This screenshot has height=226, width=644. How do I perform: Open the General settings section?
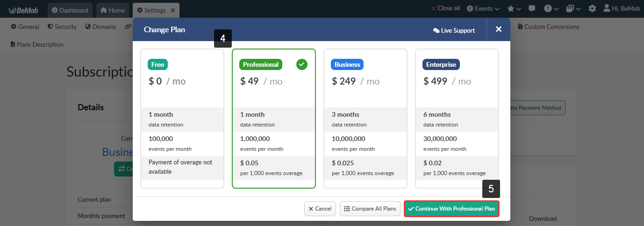coord(25,27)
